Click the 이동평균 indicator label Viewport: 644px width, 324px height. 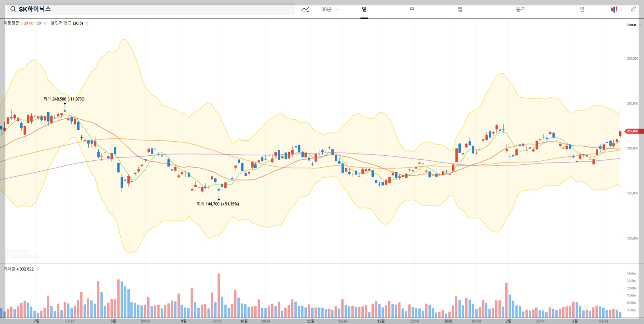pyautogui.click(x=11, y=23)
